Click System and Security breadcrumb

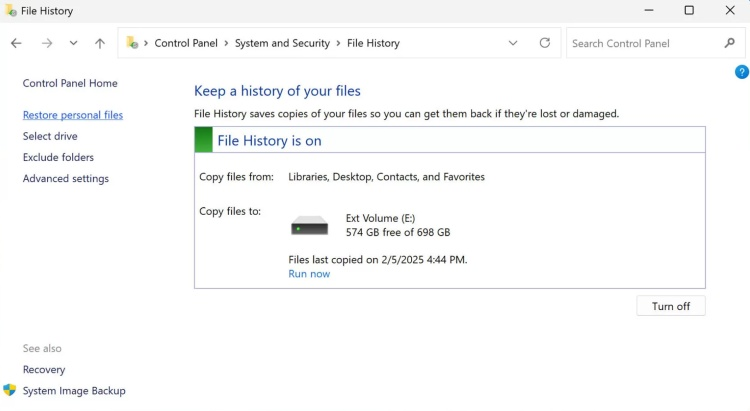[282, 43]
